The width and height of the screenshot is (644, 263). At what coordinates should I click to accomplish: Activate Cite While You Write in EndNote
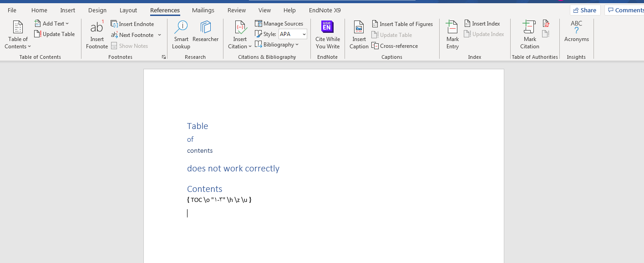(x=327, y=34)
